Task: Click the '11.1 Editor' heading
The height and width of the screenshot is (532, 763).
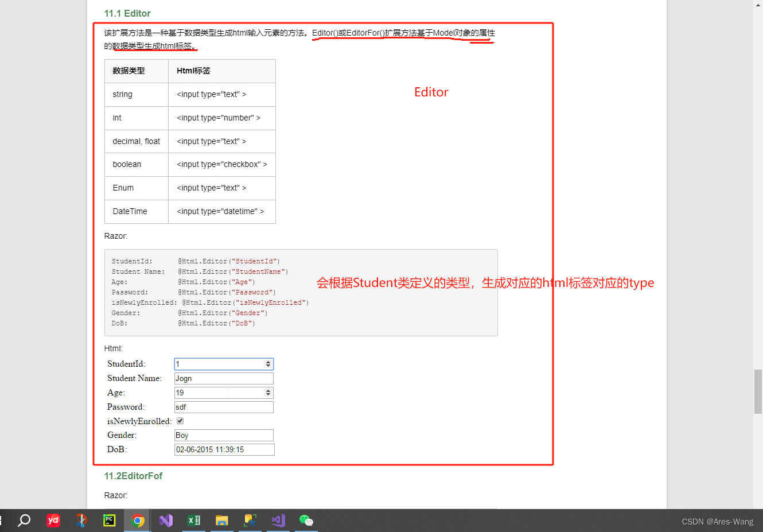Action: [127, 13]
